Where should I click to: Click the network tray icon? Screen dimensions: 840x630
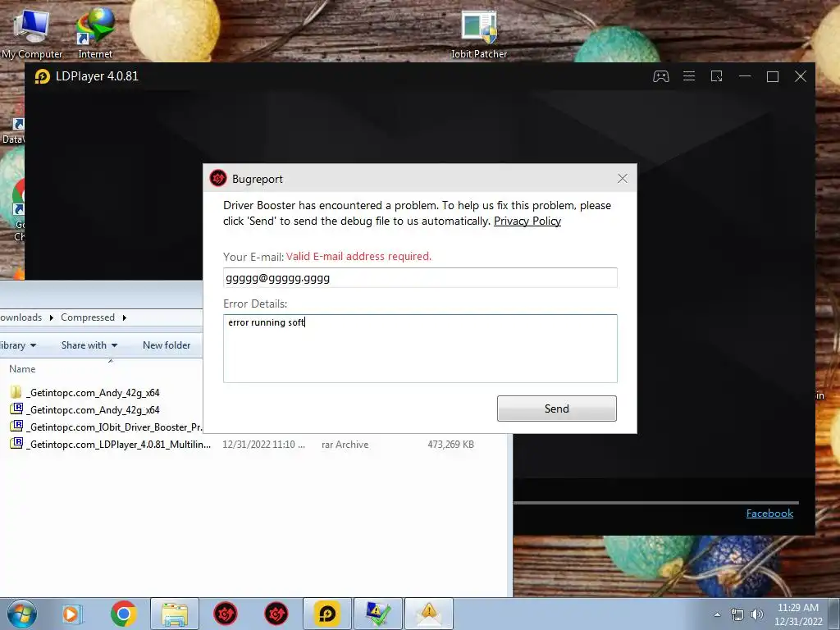[x=737, y=614]
